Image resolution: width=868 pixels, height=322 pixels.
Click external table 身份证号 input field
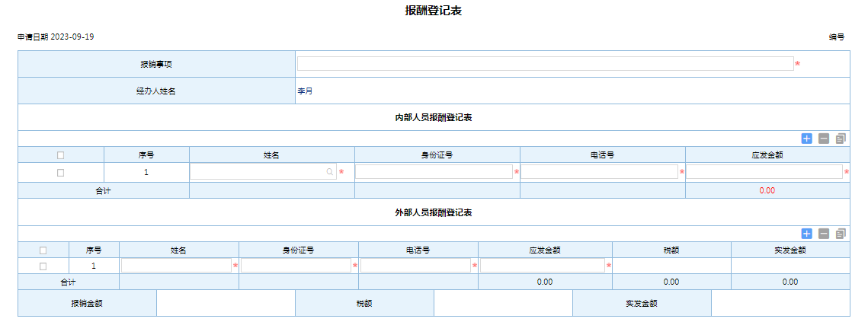(x=296, y=266)
